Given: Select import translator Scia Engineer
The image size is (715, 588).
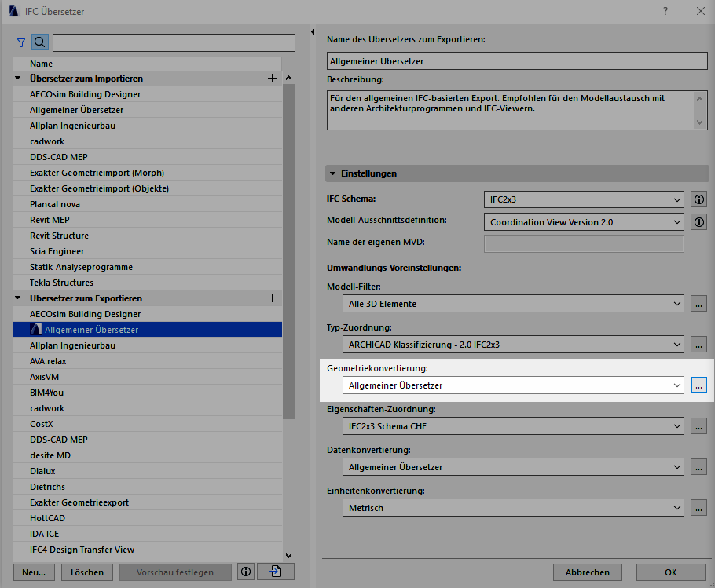Looking at the screenshot, I should click(147, 251).
